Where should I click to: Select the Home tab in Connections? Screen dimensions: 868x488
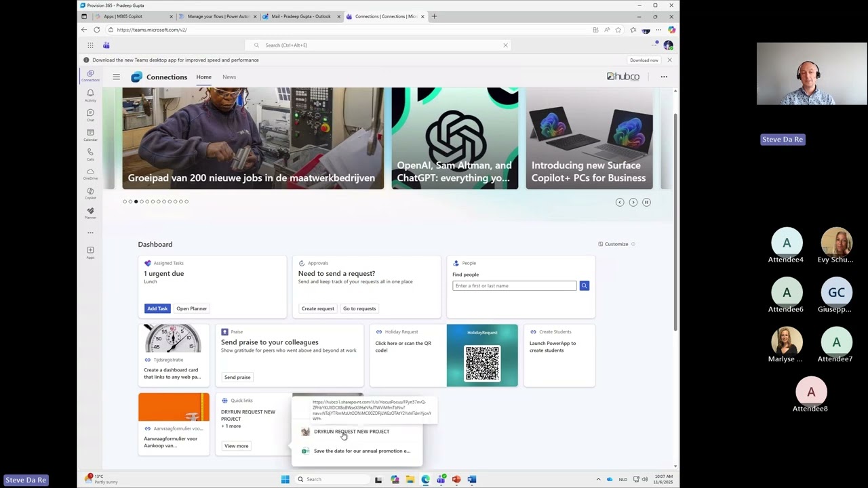tap(204, 77)
